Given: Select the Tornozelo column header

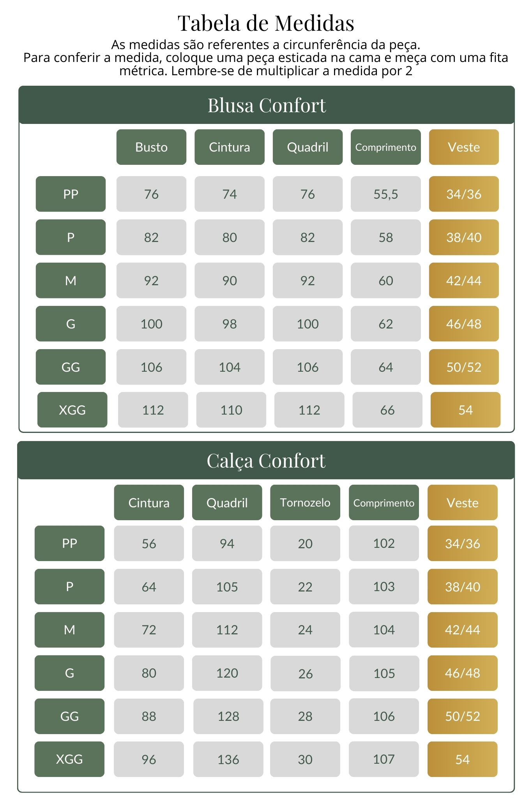Looking at the screenshot, I should [305, 503].
